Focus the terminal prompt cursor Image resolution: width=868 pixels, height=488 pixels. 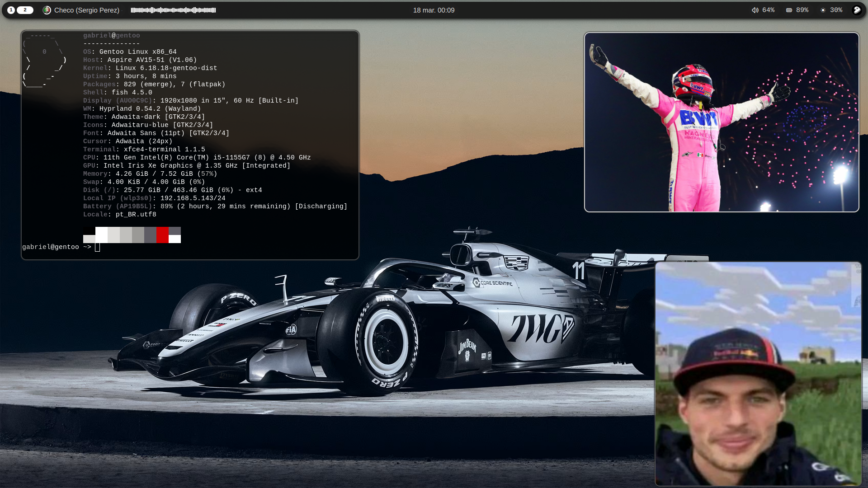click(97, 247)
